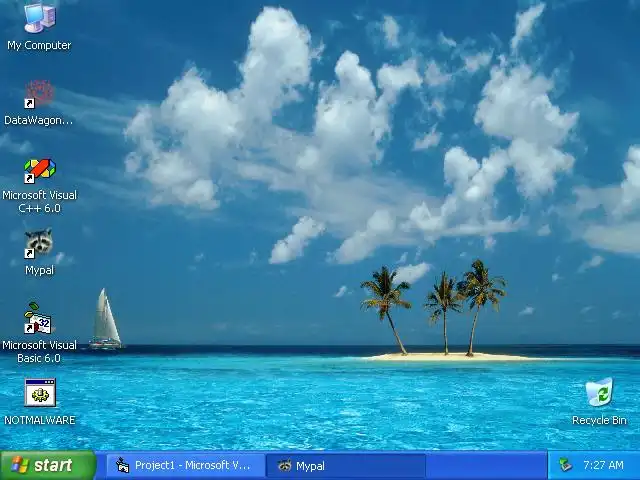Click the 'Recycle Bin' icon label
Screen dimensions: 640x480
click(599, 420)
